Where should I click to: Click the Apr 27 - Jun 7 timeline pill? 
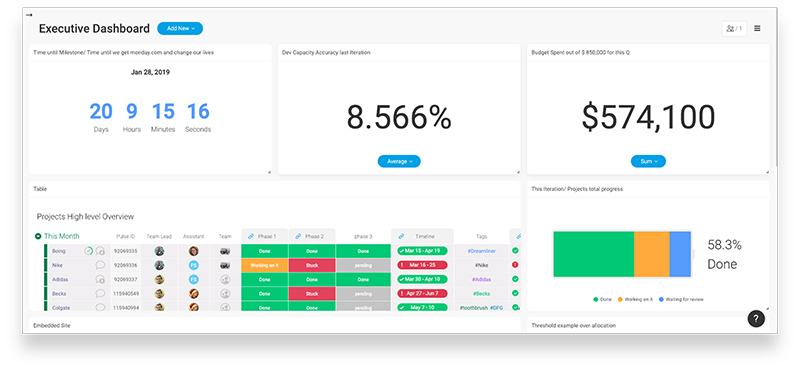[422, 293]
